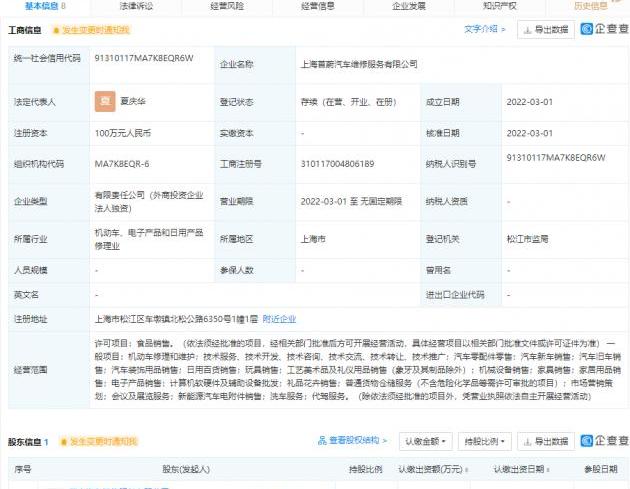Export shareholder data with 导出数据 button
This screenshot has height=489, width=630.
pos(546,442)
